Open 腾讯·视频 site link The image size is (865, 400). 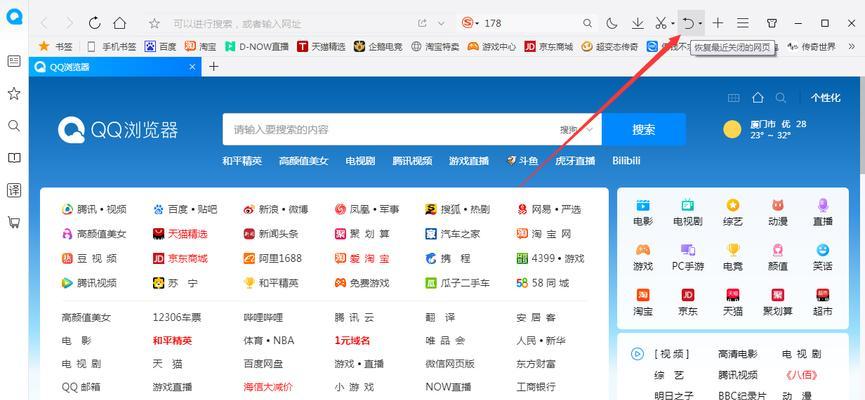[94, 210]
